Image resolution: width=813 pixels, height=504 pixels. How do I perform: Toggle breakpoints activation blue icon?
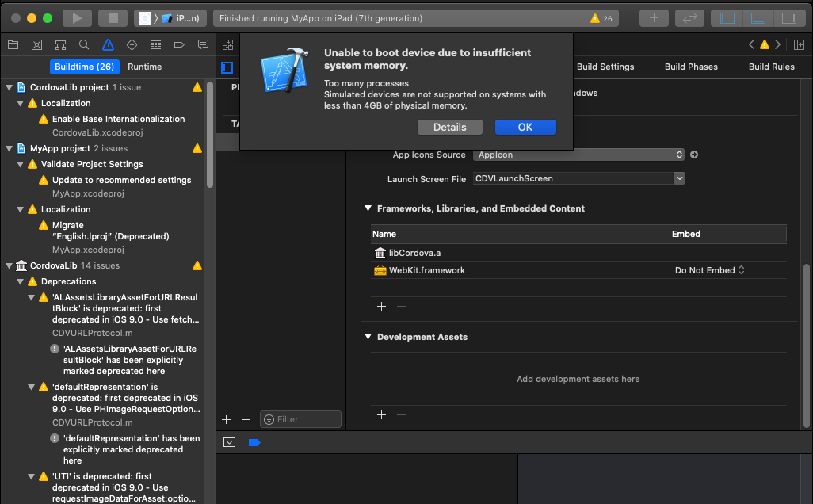coord(254,442)
